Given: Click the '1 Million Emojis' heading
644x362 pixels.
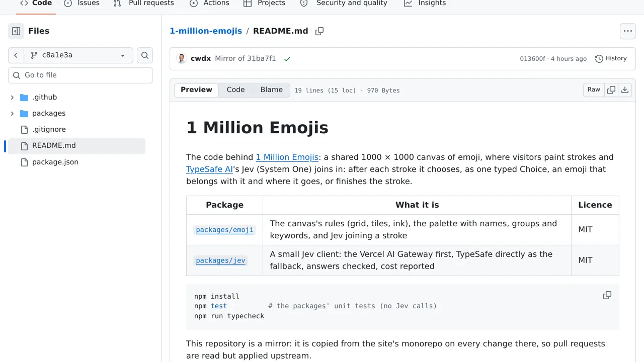Looking at the screenshot, I should tap(257, 128).
